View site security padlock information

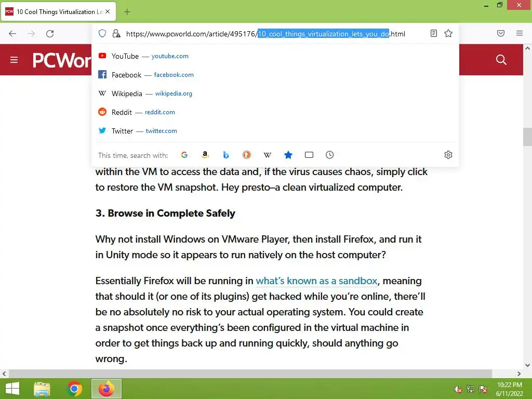point(116,33)
